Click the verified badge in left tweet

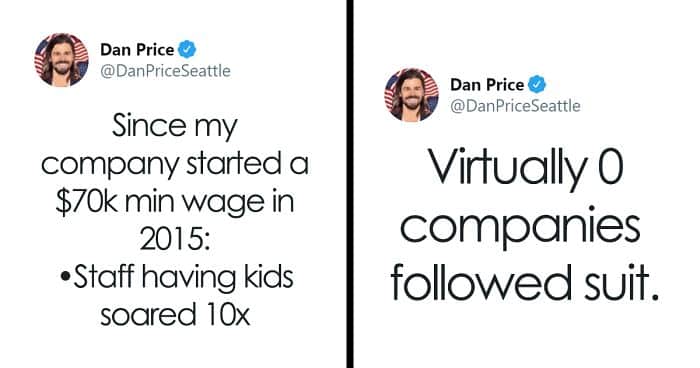[187, 49]
